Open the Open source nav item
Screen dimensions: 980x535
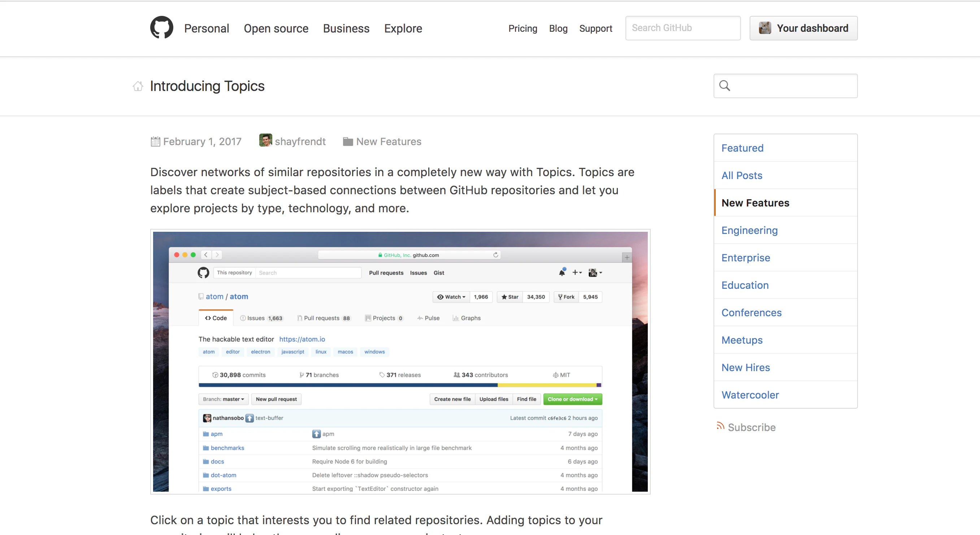pyautogui.click(x=276, y=29)
